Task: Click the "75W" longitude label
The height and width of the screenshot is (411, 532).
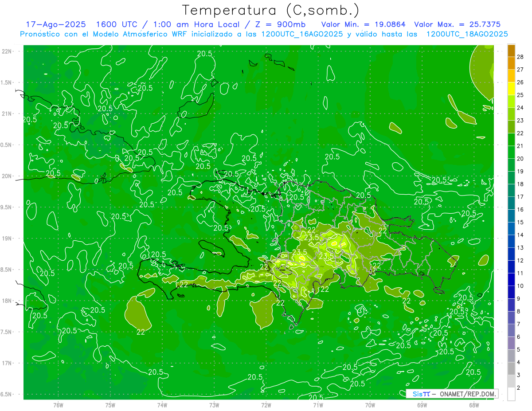Action: pyautogui.click(x=110, y=405)
